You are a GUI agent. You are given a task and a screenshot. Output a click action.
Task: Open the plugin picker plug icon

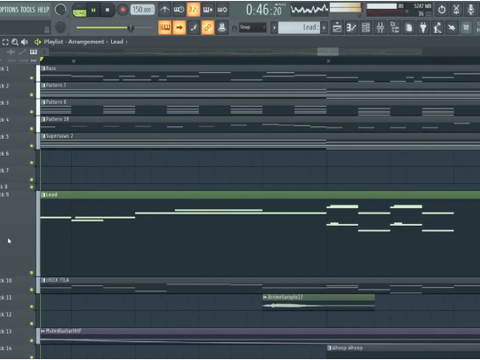pos(423,28)
